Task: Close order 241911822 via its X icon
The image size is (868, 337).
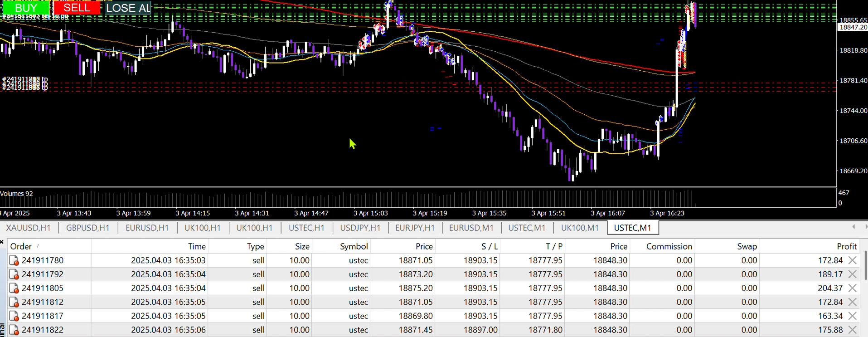Action: coord(853,330)
